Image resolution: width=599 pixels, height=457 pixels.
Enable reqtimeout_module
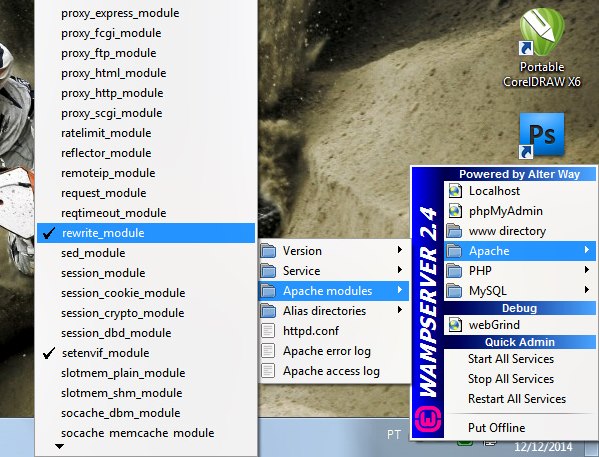(x=146, y=213)
